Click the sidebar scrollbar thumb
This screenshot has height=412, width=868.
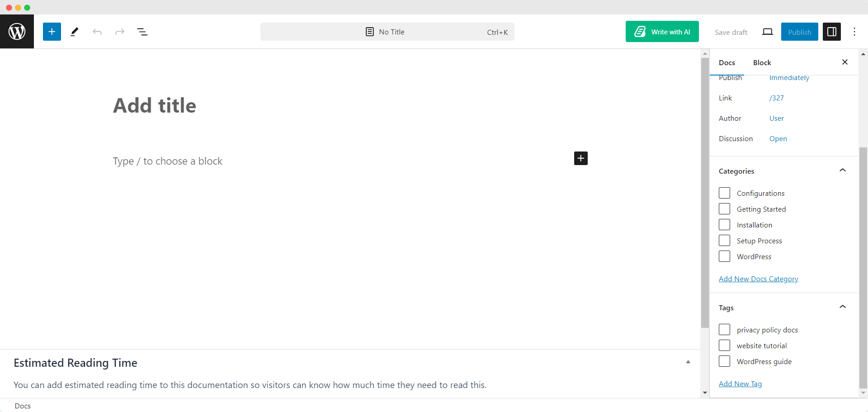click(863, 267)
